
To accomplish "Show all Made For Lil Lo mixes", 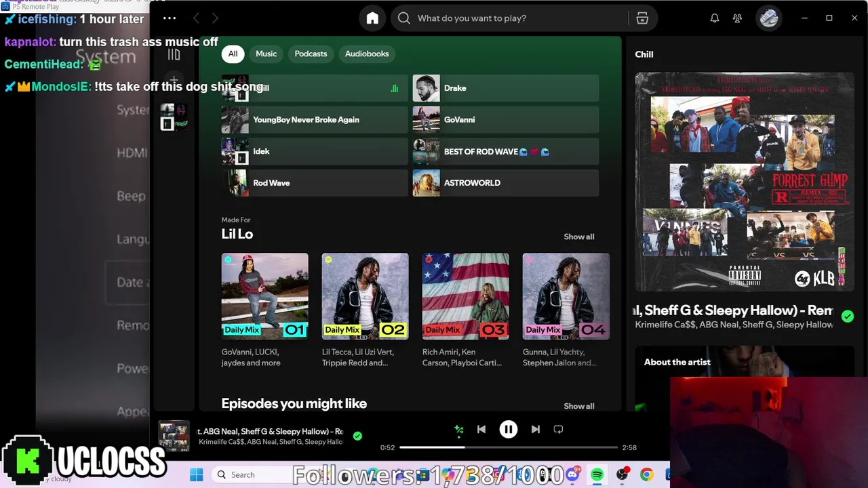I will click(578, 237).
